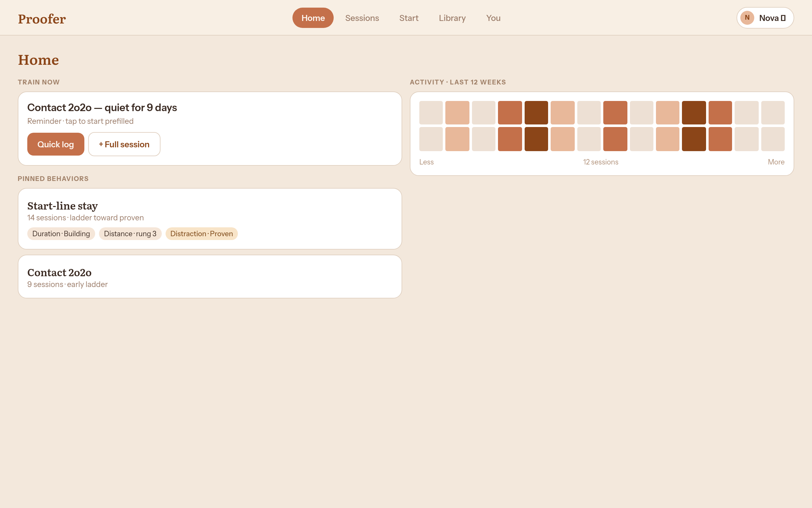812x508 pixels.
Task: Click the last bottom-row activity square
Action: tap(773, 139)
